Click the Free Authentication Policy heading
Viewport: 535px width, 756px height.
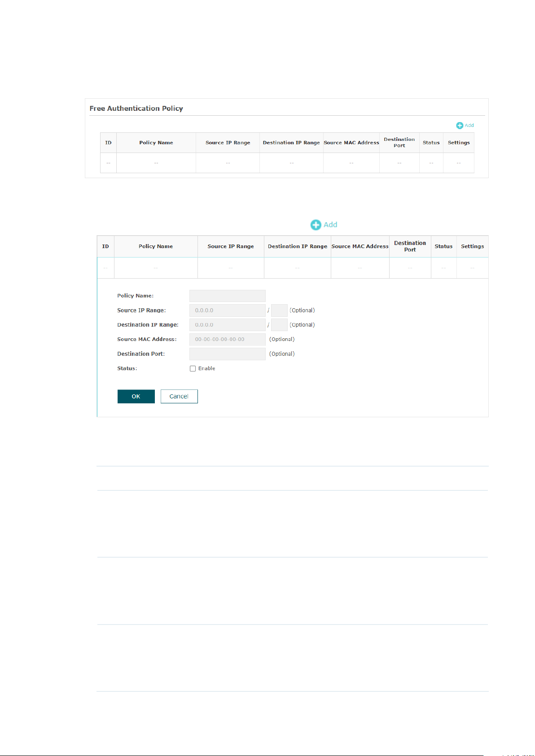[136, 109]
